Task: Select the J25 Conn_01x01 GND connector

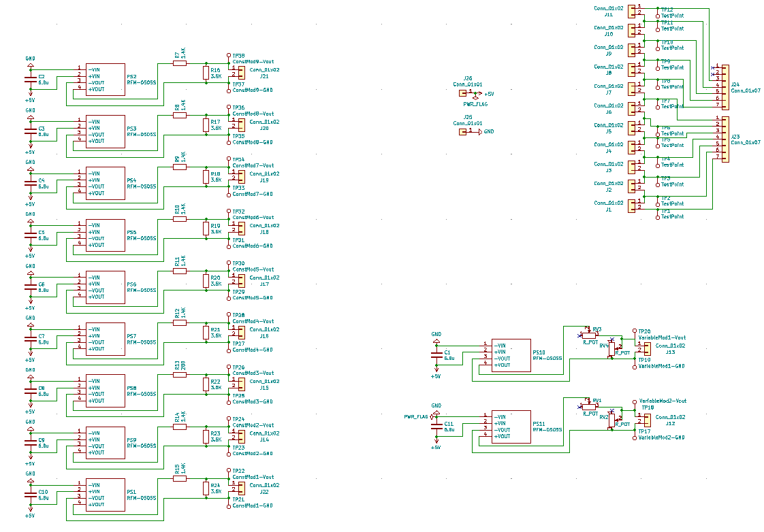Action: click(462, 131)
